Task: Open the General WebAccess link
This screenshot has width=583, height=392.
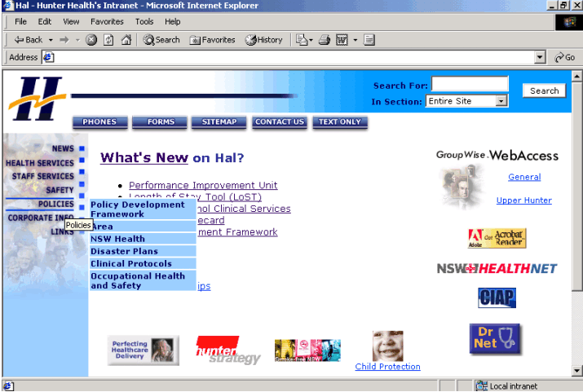Action: (x=524, y=177)
